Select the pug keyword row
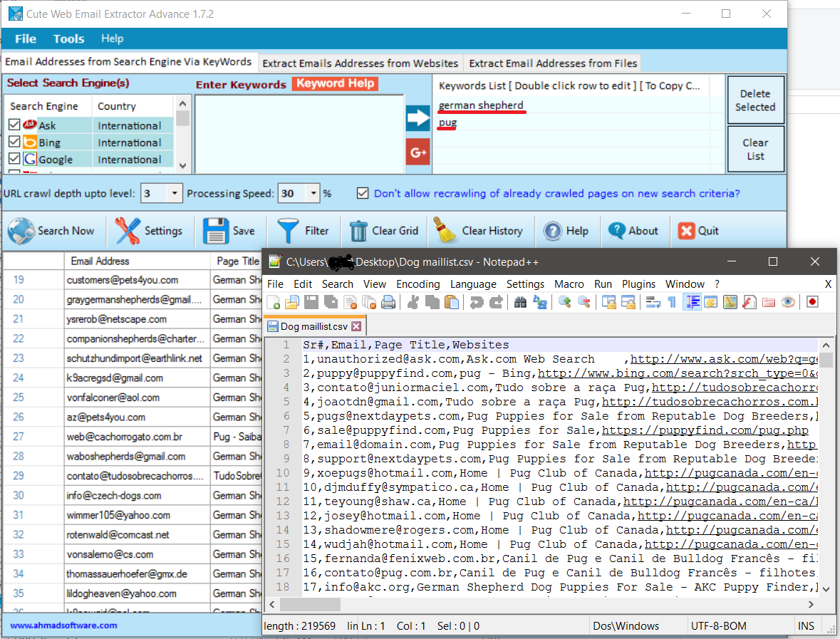The width and height of the screenshot is (840, 639). pyautogui.click(x=571, y=122)
